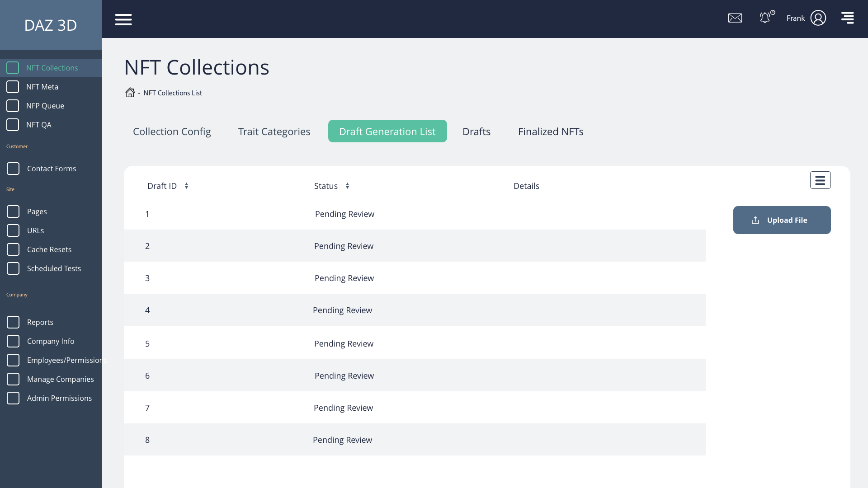Open the mail envelope icon
This screenshot has width=868, height=488.
(x=735, y=18)
